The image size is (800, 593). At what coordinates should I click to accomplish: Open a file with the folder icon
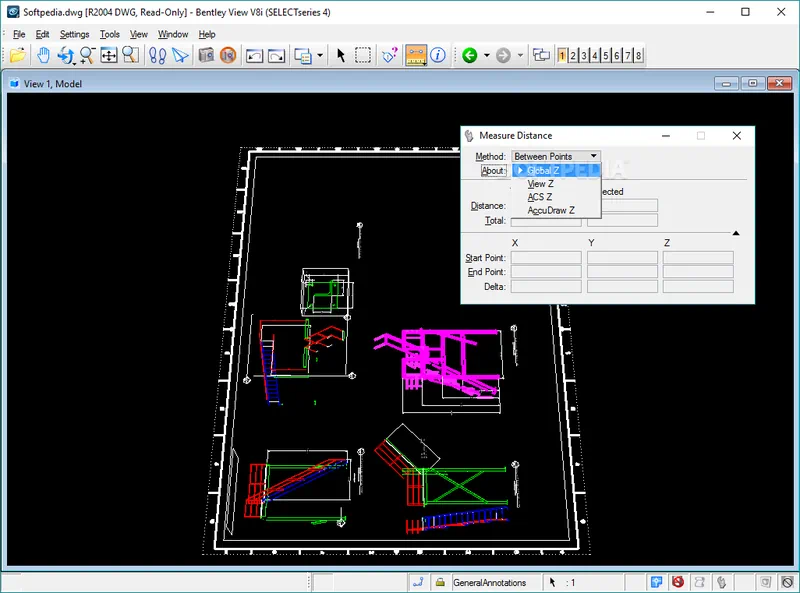pos(18,55)
